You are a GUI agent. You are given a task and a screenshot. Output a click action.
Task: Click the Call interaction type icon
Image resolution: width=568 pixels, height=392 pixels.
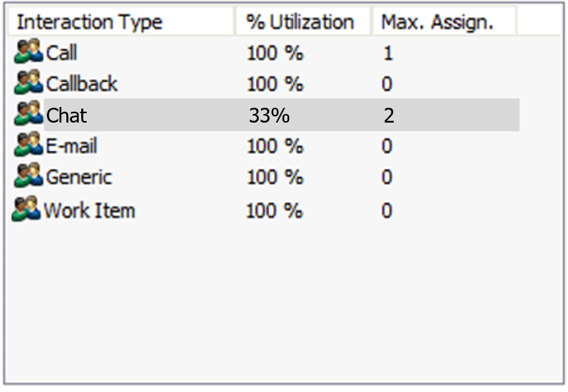28,53
